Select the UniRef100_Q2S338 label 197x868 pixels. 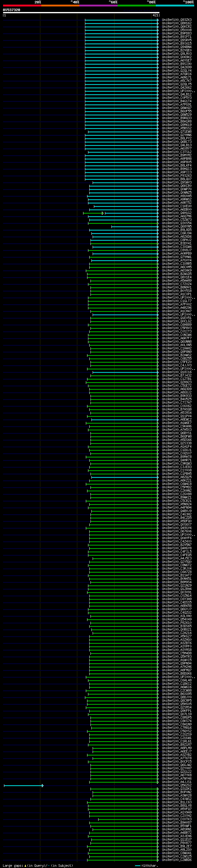click(x=177, y=443)
